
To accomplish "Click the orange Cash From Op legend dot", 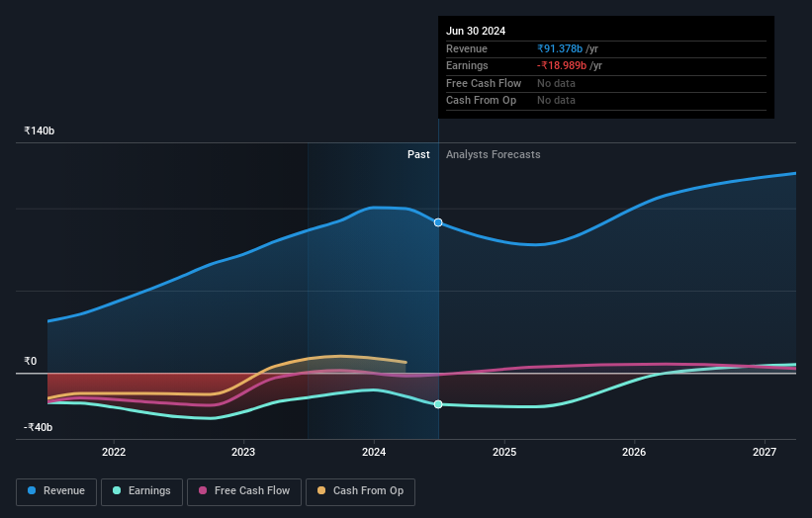I will [x=321, y=490].
